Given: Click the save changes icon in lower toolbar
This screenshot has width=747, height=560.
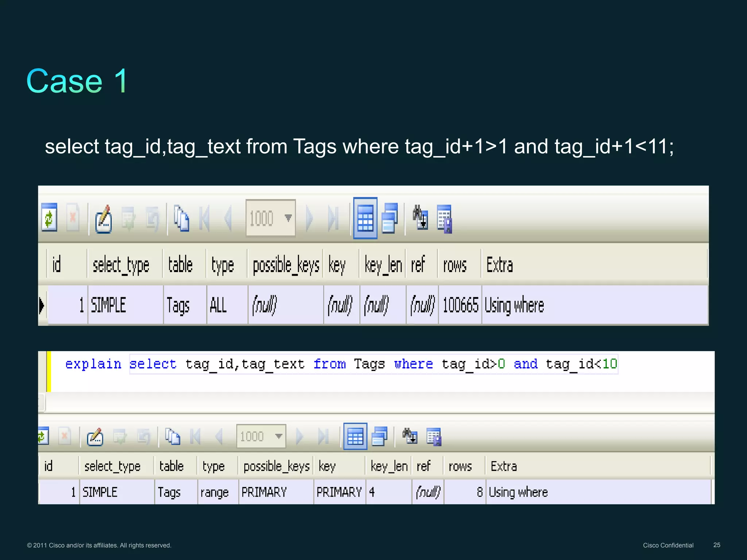Looking at the screenshot, I should [x=120, y=436].
